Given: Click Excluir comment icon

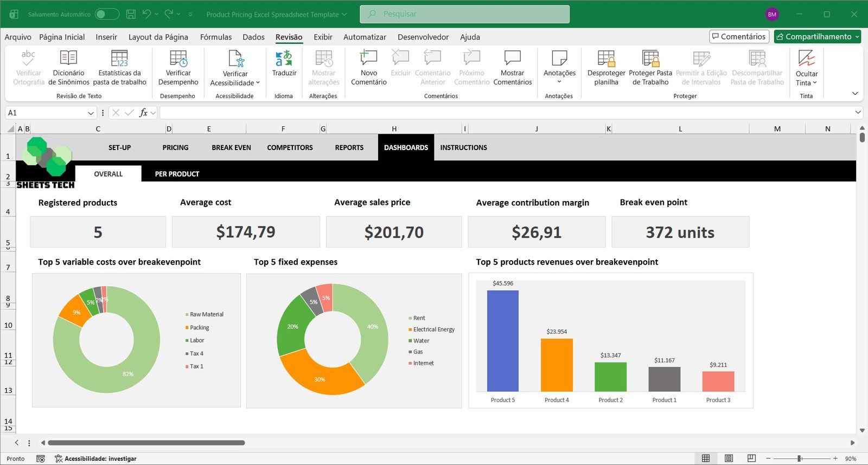Looking at the screenshot, I should [x=400, y=58].
